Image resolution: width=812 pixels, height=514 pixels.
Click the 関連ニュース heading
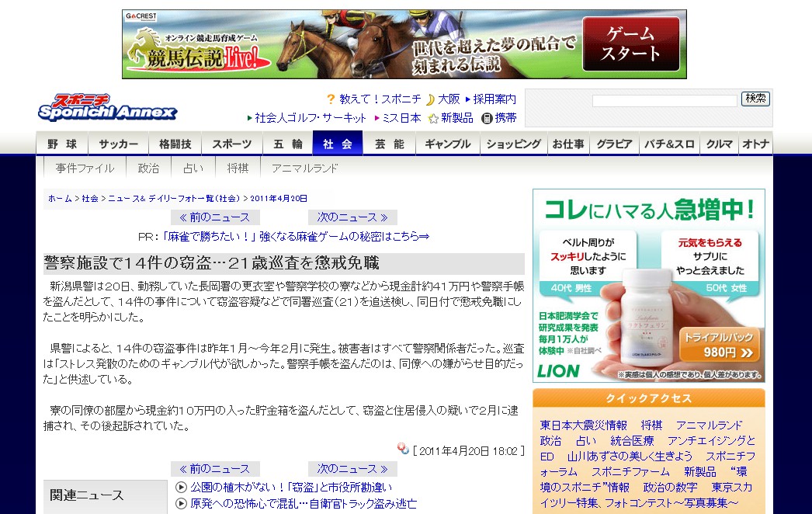86,495
